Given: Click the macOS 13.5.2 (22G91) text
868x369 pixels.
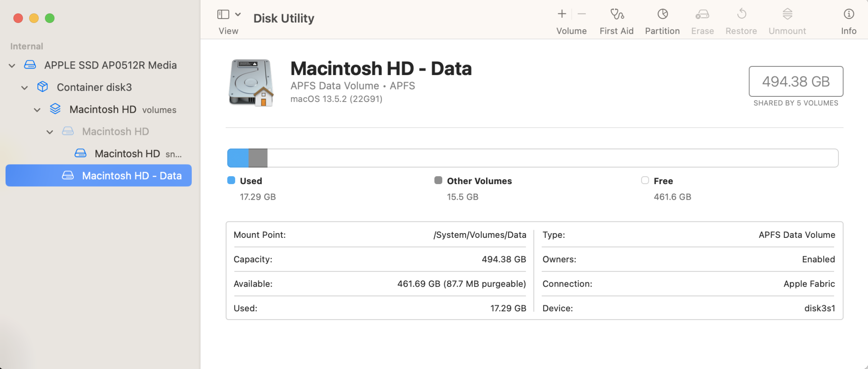Looking at the screenshot, I should [336, 99].
